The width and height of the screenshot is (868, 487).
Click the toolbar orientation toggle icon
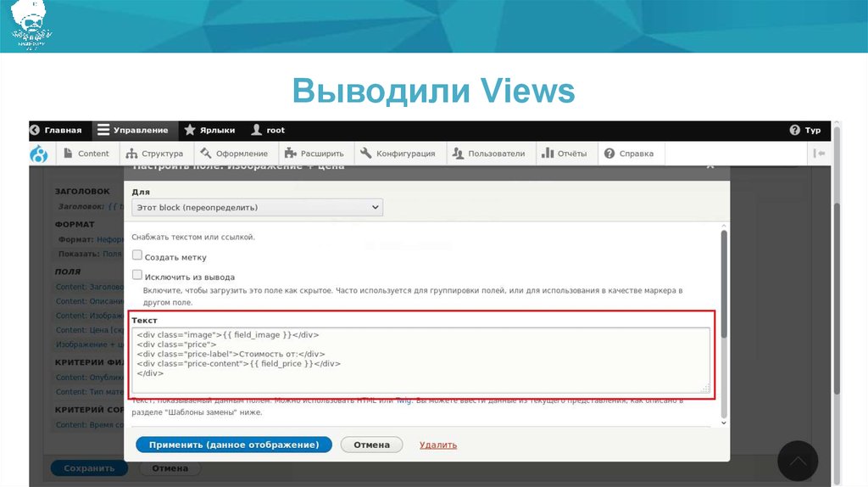tap(820, 154)
